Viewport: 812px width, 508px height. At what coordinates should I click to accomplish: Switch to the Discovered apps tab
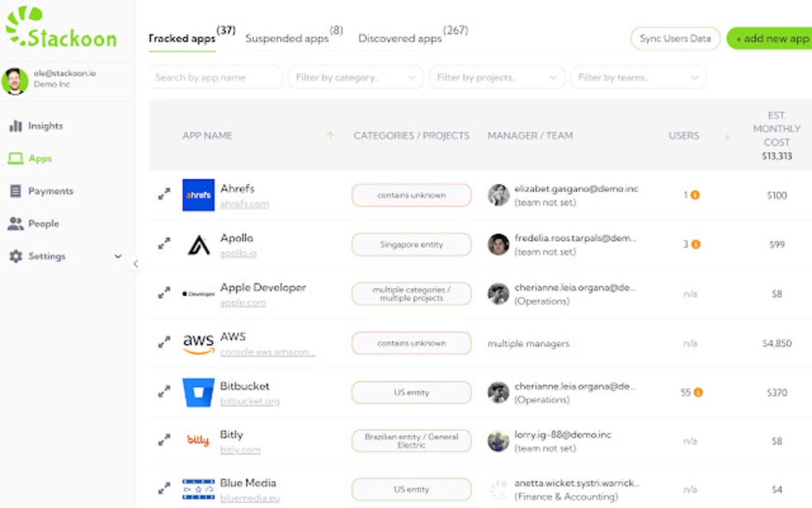400,38
